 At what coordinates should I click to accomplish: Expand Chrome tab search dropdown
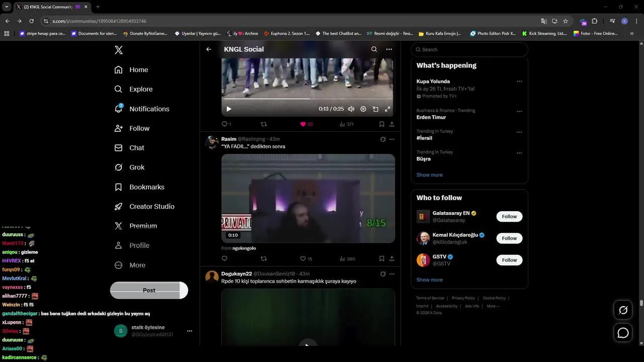tap(7, 7)
